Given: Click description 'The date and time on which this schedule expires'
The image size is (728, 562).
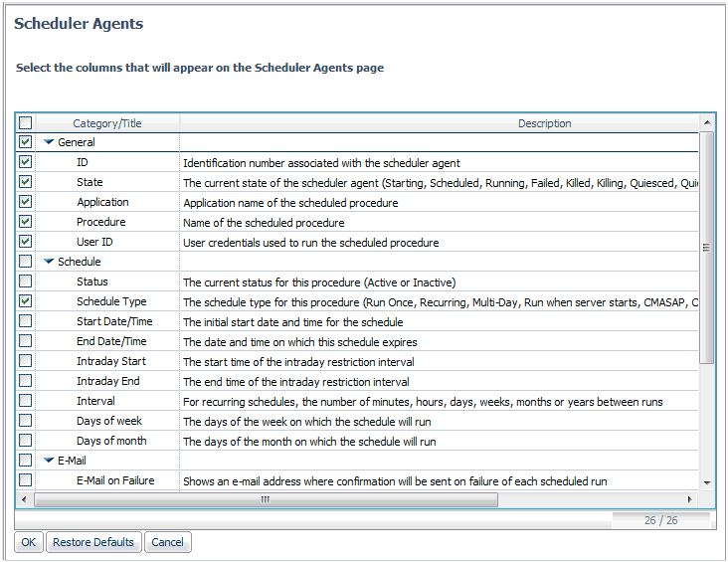Looking at the screenshot, I should coord(300,342).
